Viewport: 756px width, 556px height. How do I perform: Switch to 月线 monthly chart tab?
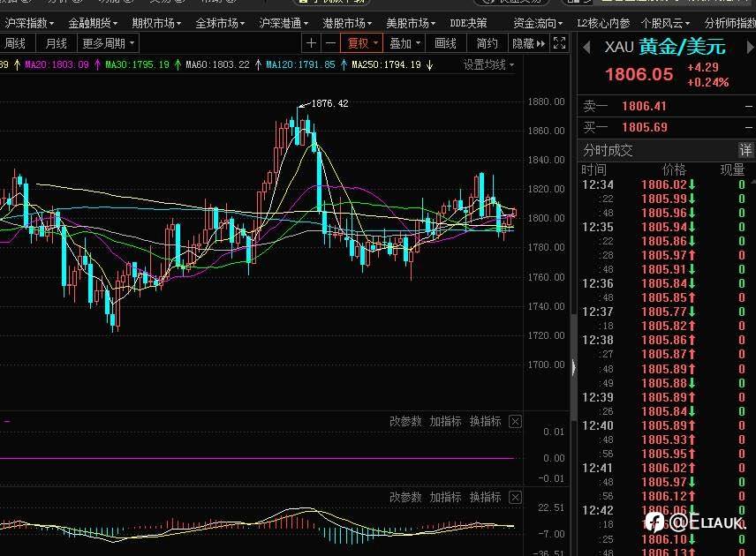click(56, 43)
